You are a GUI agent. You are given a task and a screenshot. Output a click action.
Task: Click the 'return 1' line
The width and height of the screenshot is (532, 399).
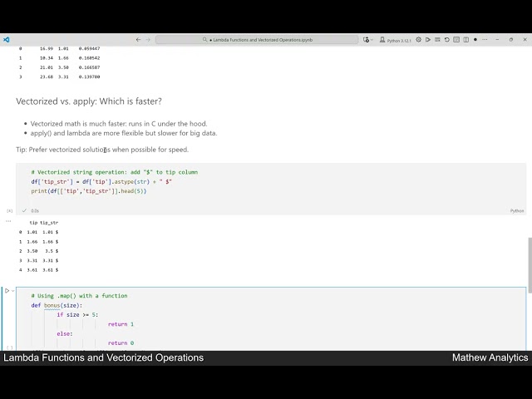121,324
